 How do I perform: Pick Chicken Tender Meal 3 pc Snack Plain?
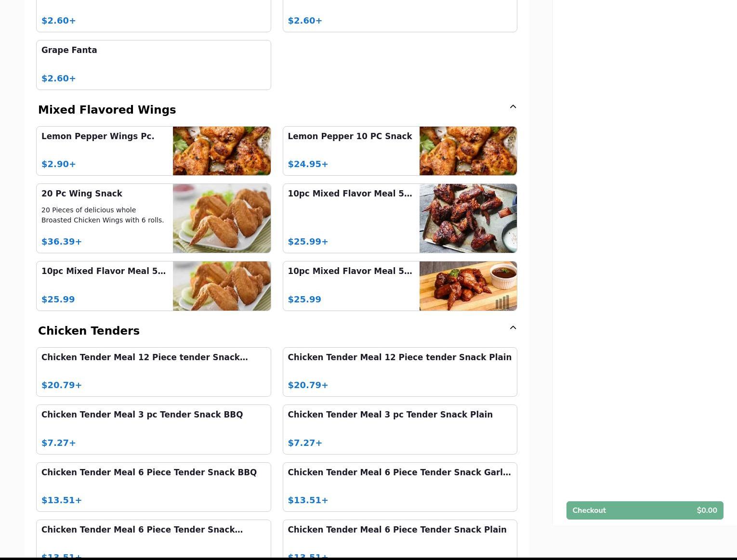400,430
